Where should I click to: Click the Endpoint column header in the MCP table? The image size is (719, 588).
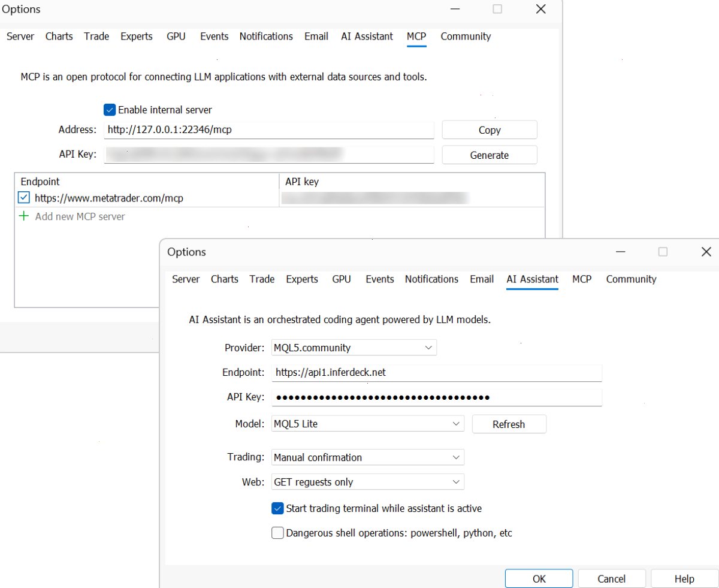click(x=147, y=182)
